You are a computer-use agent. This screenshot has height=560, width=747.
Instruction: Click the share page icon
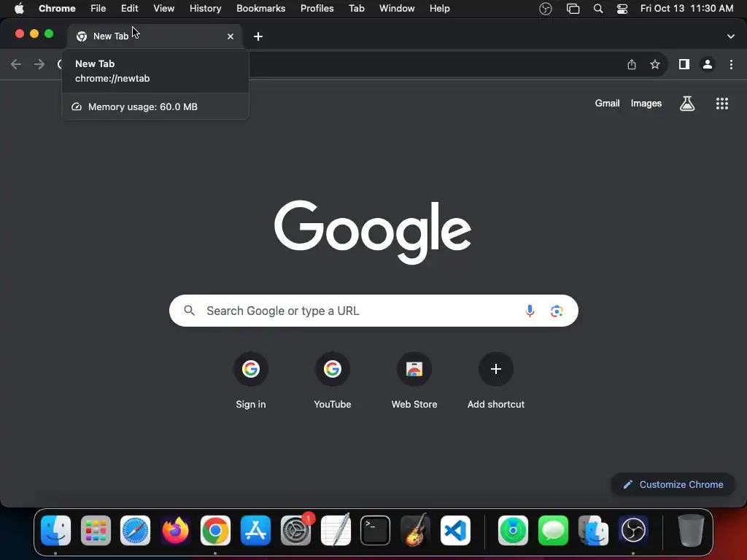click(x=632, y=64)
